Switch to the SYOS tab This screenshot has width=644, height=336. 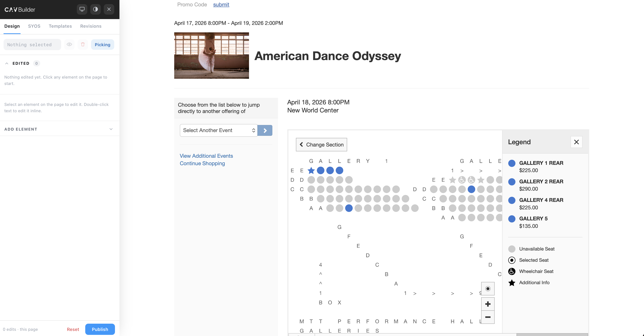34,26
